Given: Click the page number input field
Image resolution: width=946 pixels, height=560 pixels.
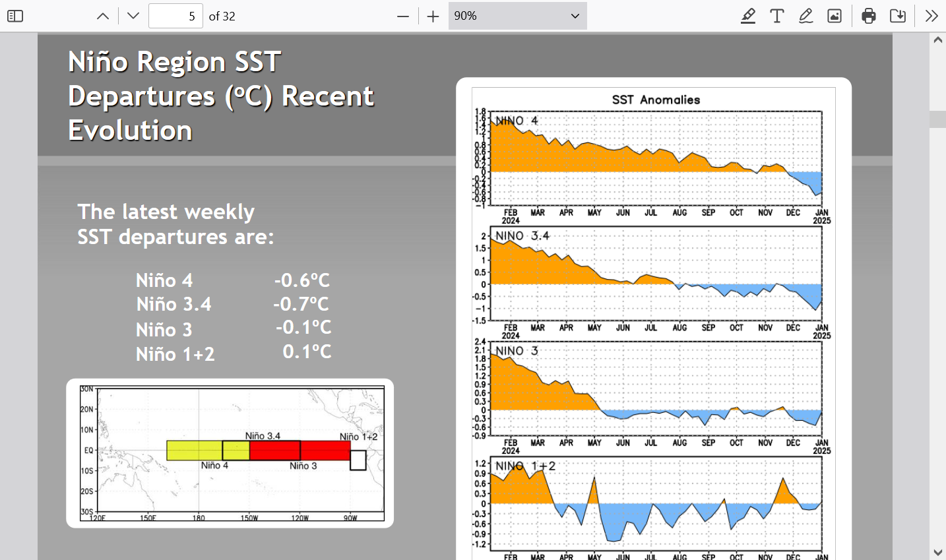Looking at the screenshot, I should click(x=175, y=16).
